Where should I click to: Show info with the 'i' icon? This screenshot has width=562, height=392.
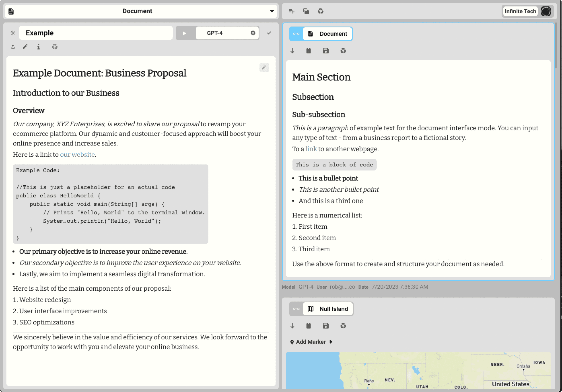pos(38,47)
